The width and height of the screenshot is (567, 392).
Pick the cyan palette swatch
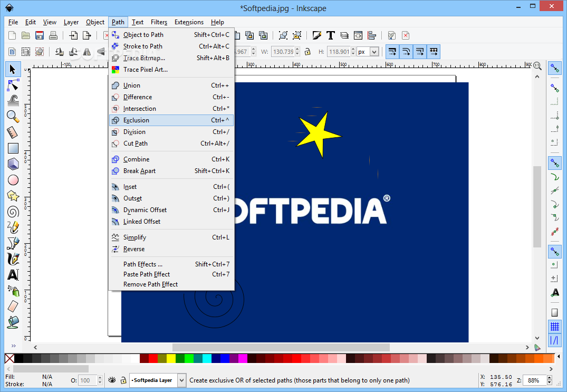pyautogui.click(x=207, y=358)
